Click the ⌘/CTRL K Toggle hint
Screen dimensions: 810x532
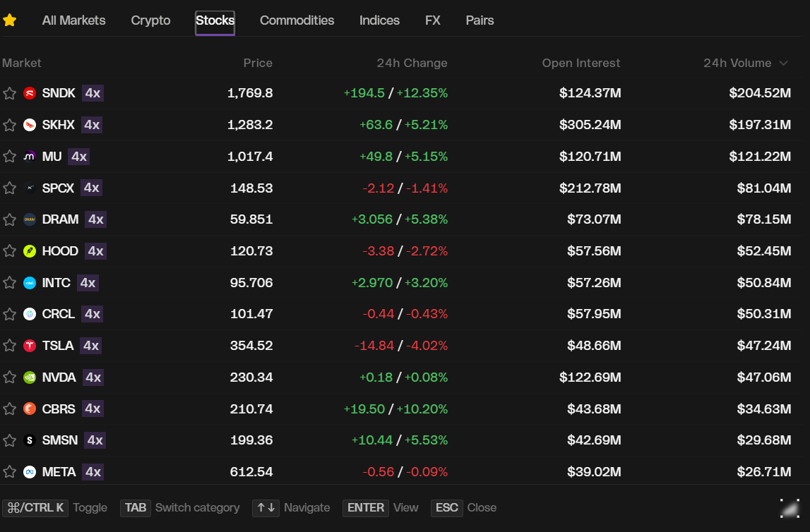pos(55,508)
